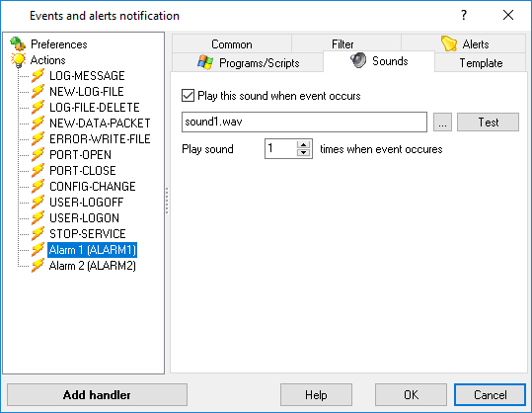Click the sound1.wav file path field
The width and height of the screenshot is (532, 413).
(304, 122)
